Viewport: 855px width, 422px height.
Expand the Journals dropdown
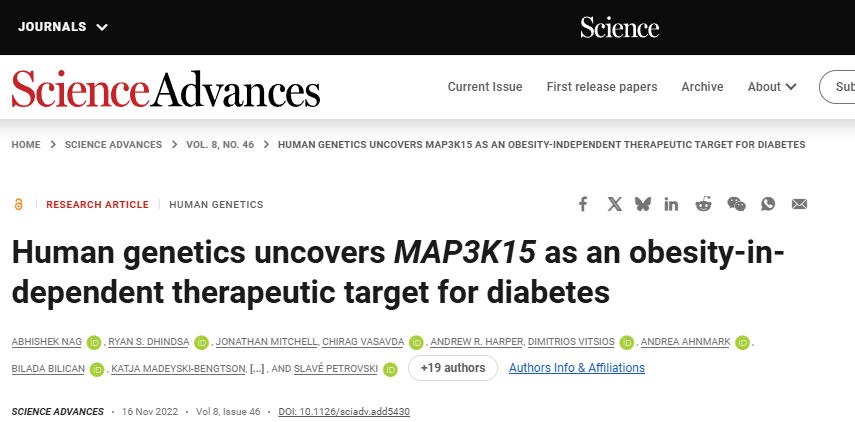(63, 27)
